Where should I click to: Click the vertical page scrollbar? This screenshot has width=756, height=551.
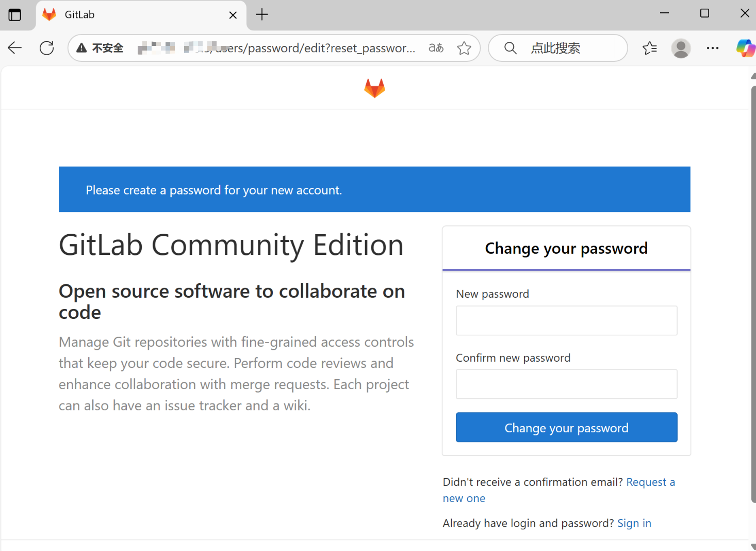tap(753, 294)
